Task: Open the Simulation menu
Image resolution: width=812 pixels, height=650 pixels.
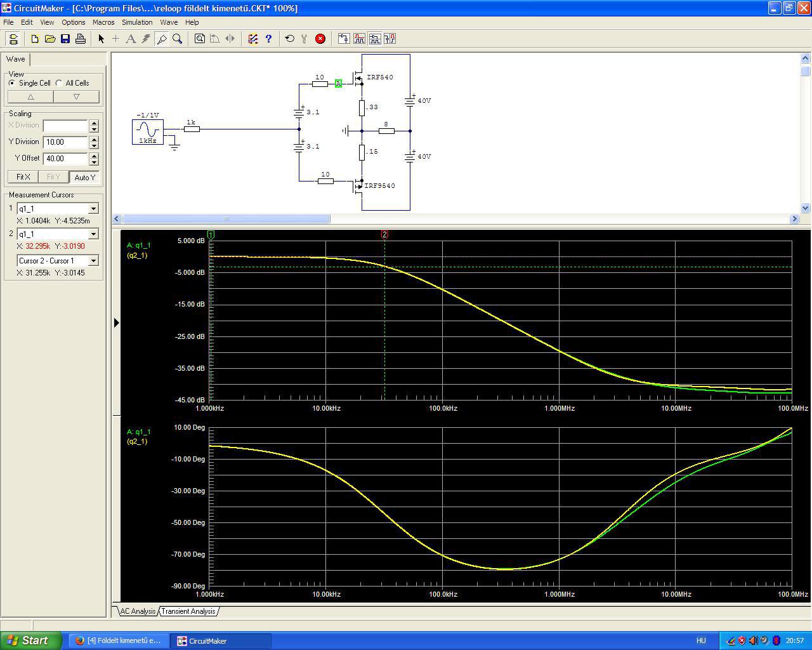Action: (137, 22)
